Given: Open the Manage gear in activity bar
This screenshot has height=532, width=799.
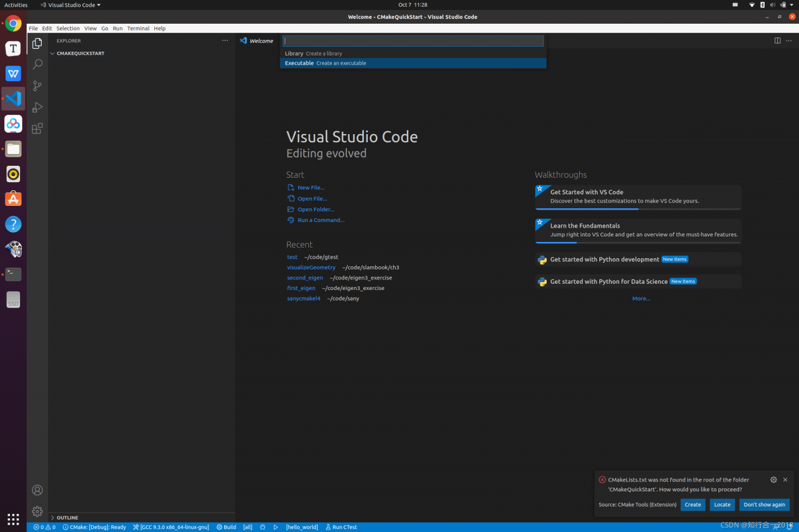Looking at the screenshot, I should 37,511.
